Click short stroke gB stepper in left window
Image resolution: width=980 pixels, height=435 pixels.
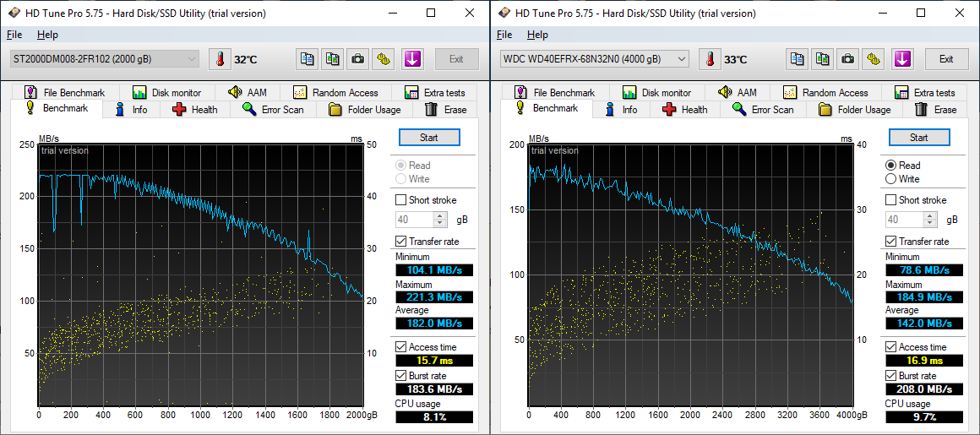[440, 220]
